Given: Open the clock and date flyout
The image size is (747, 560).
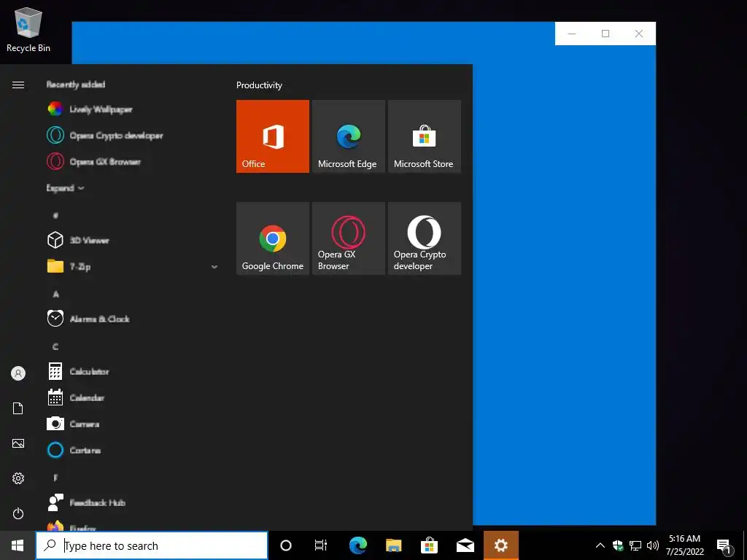Looking at the screenshot, I should pyautogui.click(x=684, y=545).
